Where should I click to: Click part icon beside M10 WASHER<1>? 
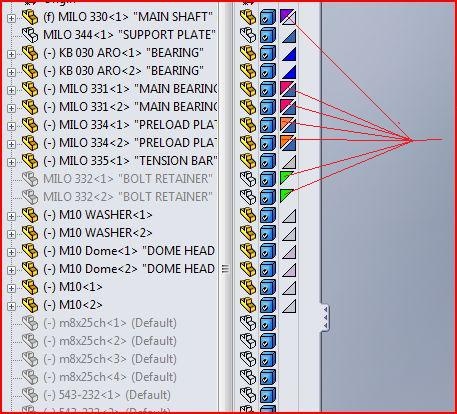[x=30, y=215]
